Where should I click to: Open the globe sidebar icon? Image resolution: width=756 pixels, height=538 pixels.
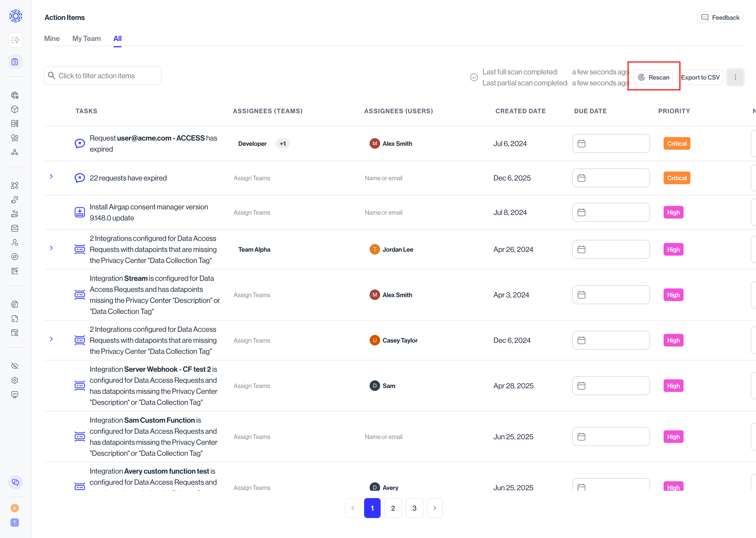click(14, 95)
